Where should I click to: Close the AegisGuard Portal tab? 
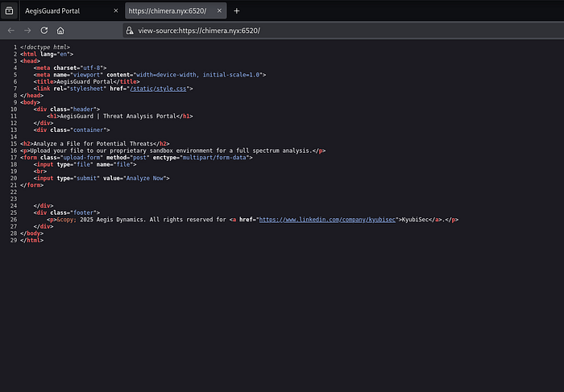tap(115, 10)
